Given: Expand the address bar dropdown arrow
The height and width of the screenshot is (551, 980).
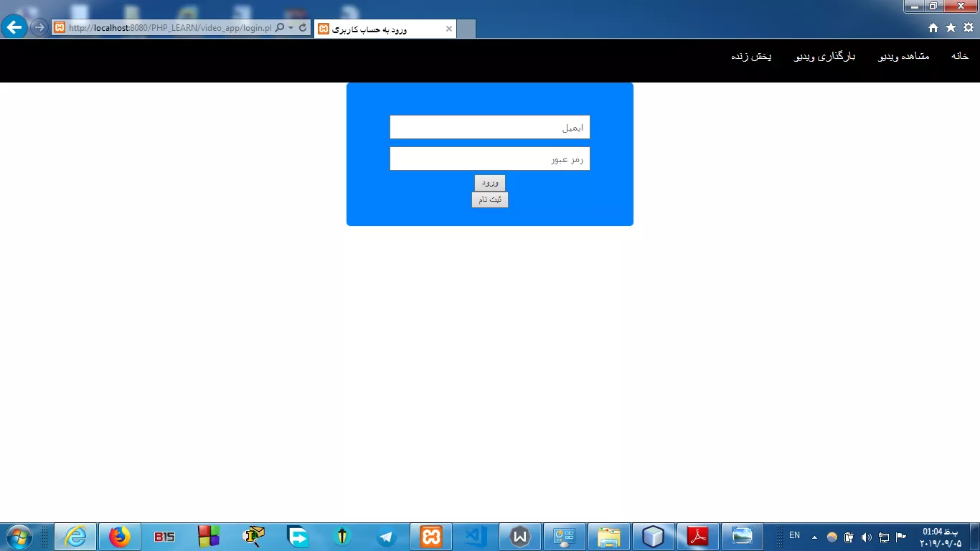Looking at the screenshot, I should coord(291,28).
